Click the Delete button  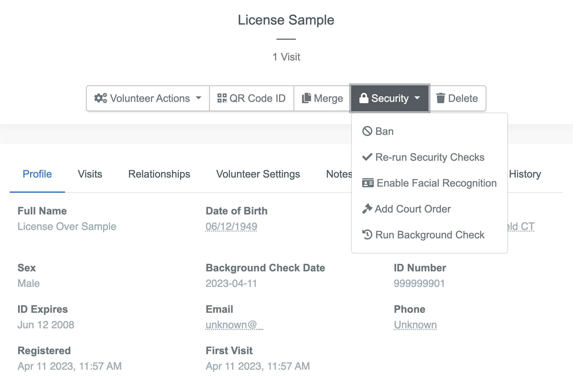coord(457,98)
